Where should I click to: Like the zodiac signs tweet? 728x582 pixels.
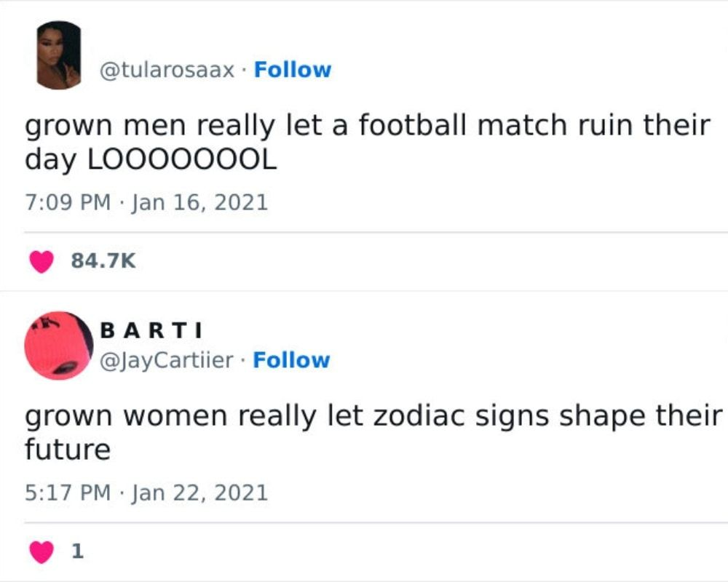[x=41, y=551]
